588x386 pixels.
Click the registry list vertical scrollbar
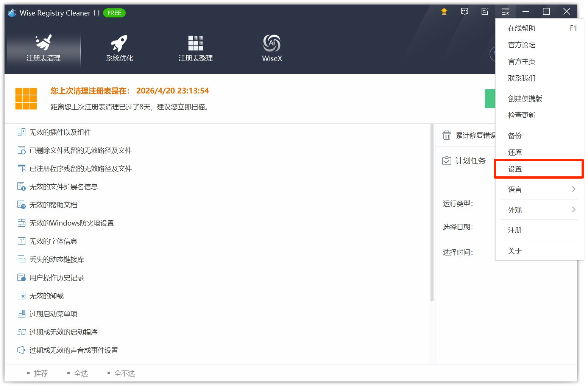(432, 212)
